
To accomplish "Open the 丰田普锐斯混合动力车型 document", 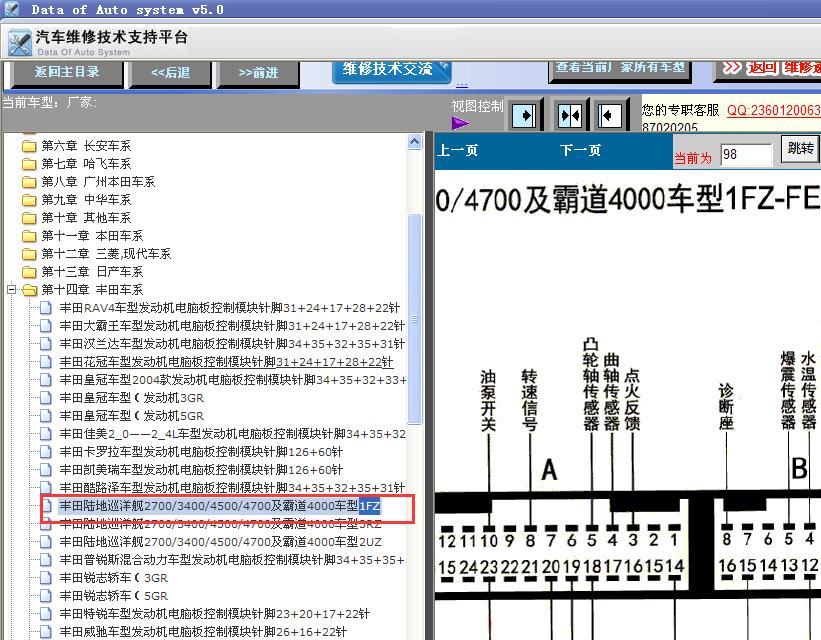I will coord(232,560).
